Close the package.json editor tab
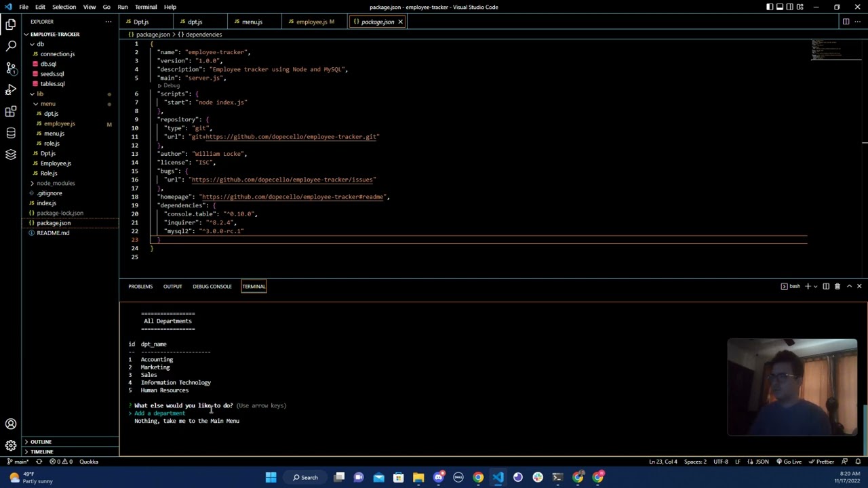Screen dimensions: 868x488 pyautogui.click(x=400, y=22)
